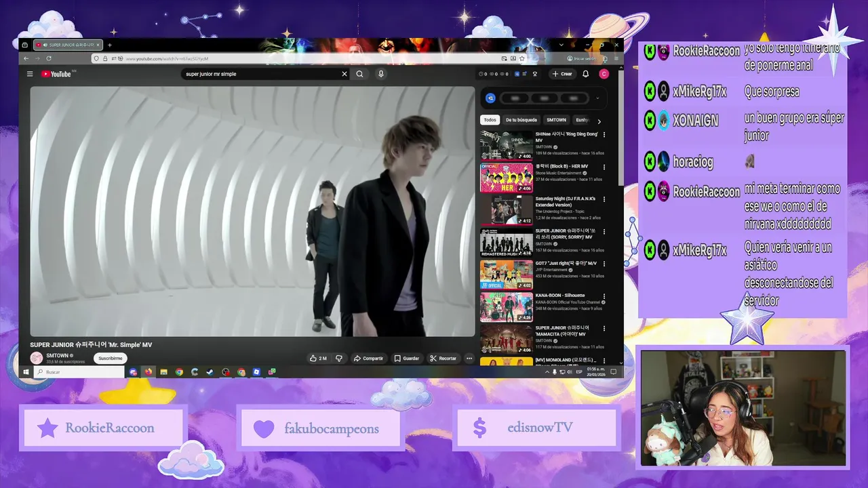This screenshot has height=488, width=868.
Task: Run the search with the magnifier button
Action: [359, 74]
